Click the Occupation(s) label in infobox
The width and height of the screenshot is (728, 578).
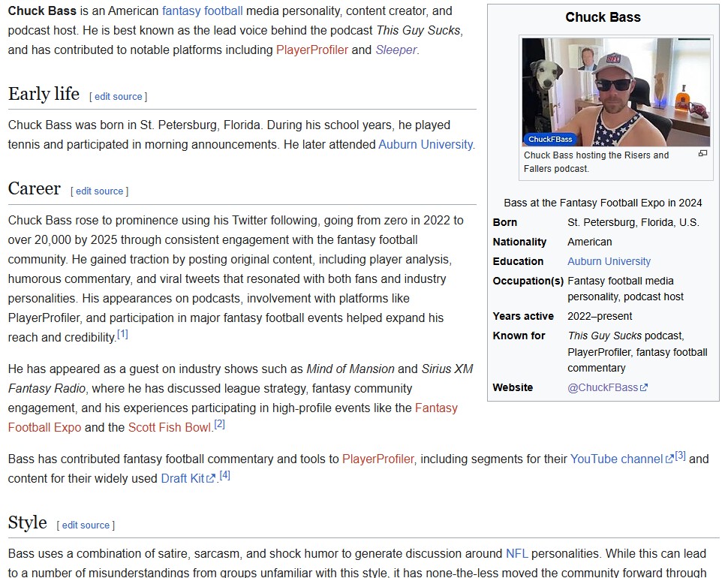pyautogui.click(x=528, y=281)
